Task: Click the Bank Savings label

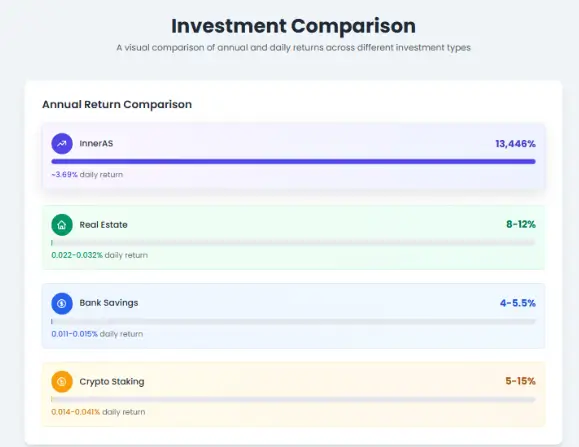Action: [109, 303]
